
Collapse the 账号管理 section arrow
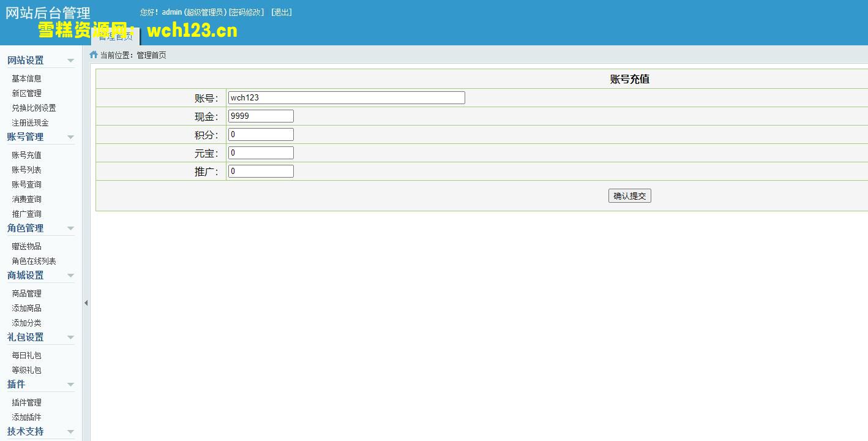70,137
